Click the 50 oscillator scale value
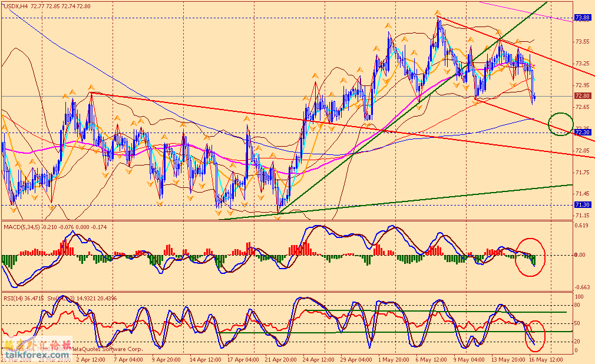Viewport: 595px width, 364px height. point(578,323)
